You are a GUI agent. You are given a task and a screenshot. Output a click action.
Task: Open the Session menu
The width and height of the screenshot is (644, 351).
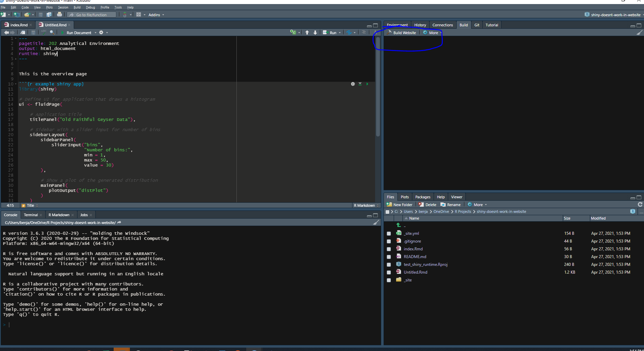coord(63,7)
